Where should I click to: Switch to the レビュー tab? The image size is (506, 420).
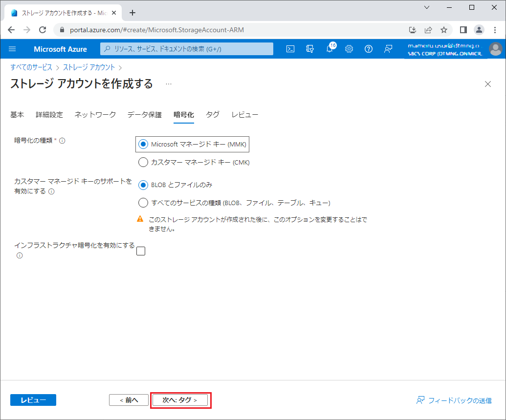tap(245, 115)
